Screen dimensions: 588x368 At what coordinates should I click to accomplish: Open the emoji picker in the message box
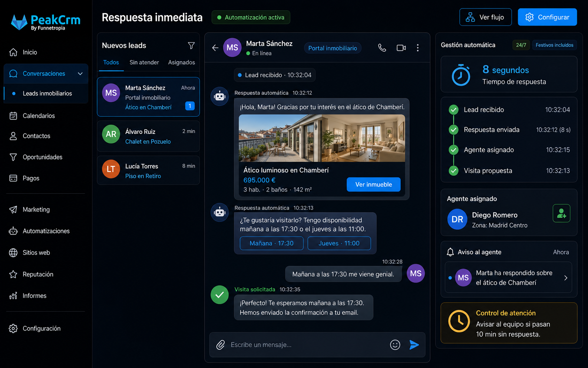tap(395, 345)
